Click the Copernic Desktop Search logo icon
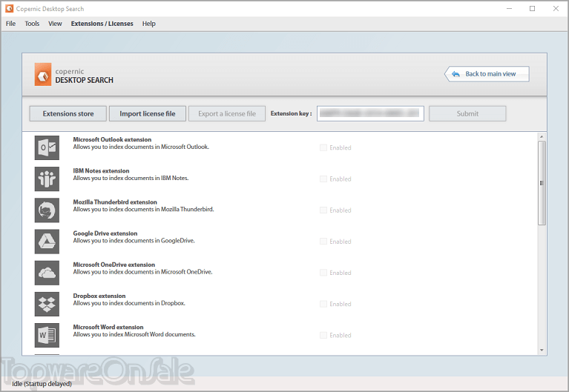569x392 pixels. [x=43, y=75]
